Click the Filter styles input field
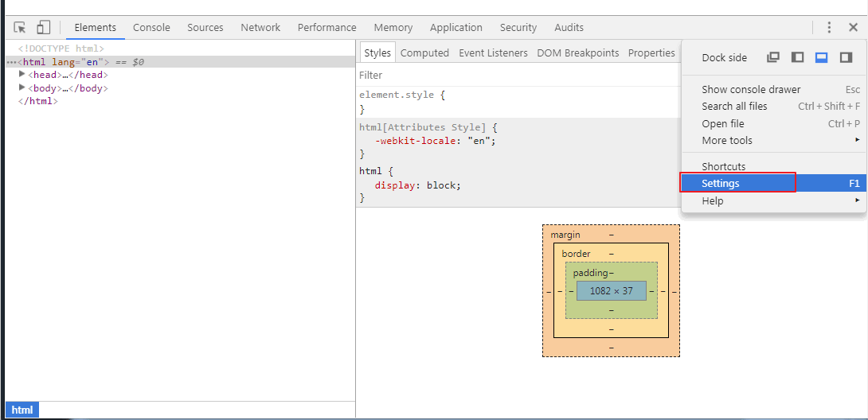 (518, 75)
